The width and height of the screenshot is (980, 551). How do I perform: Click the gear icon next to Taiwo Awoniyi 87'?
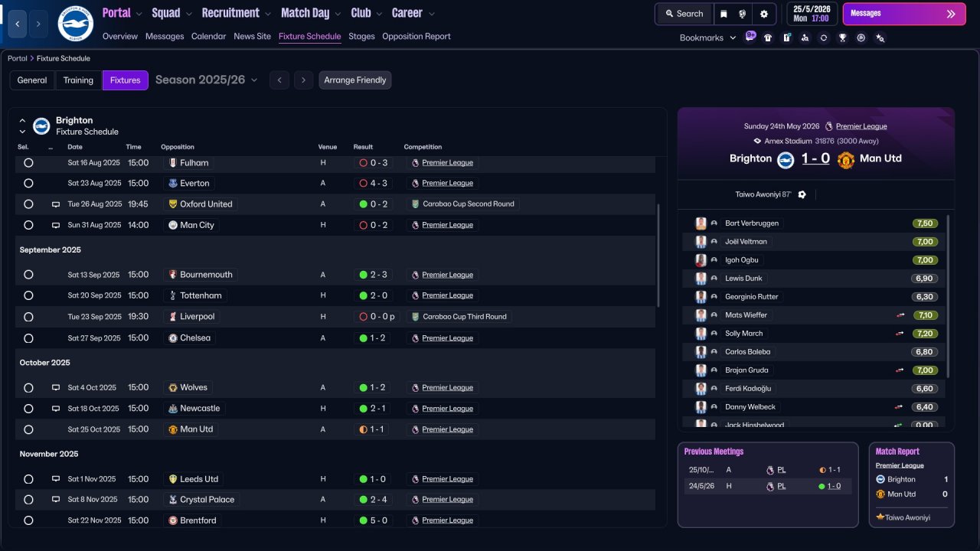tap(802, 194)
